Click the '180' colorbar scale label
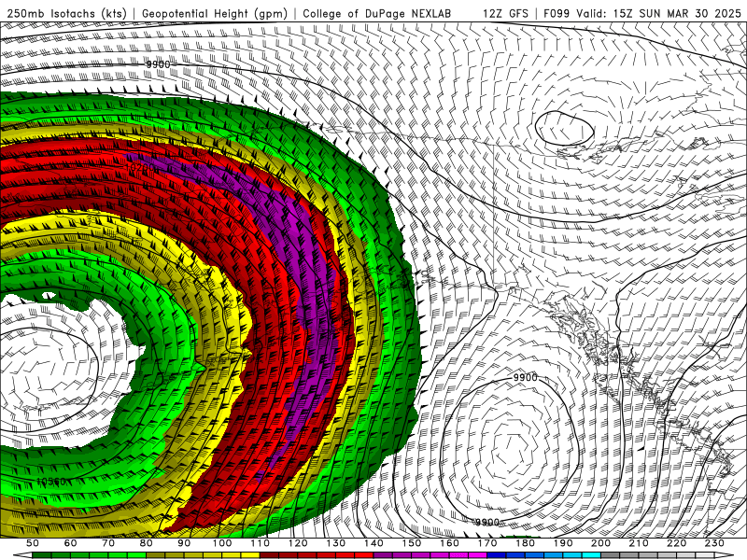This screenshot has height=560, width=747. point(525,543)
